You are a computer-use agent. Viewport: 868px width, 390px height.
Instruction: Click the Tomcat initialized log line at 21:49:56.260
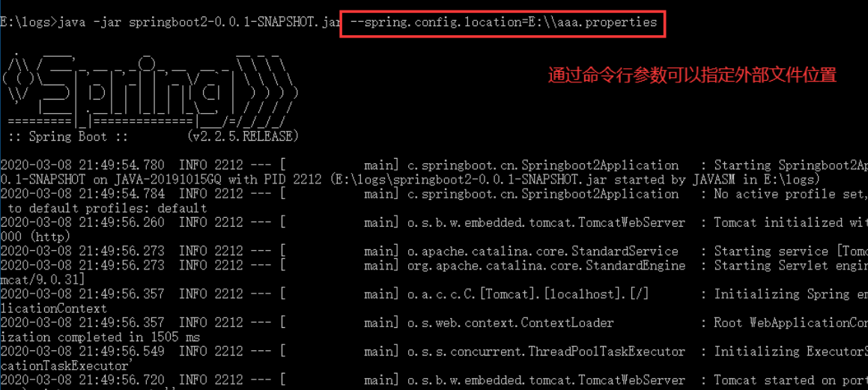(434, 222)
